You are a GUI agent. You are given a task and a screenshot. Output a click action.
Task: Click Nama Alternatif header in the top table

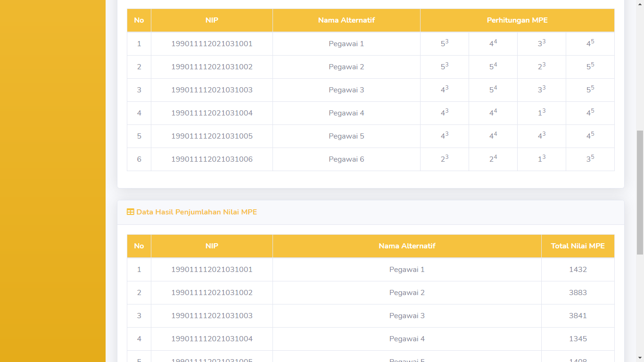(x=346, y=20)
